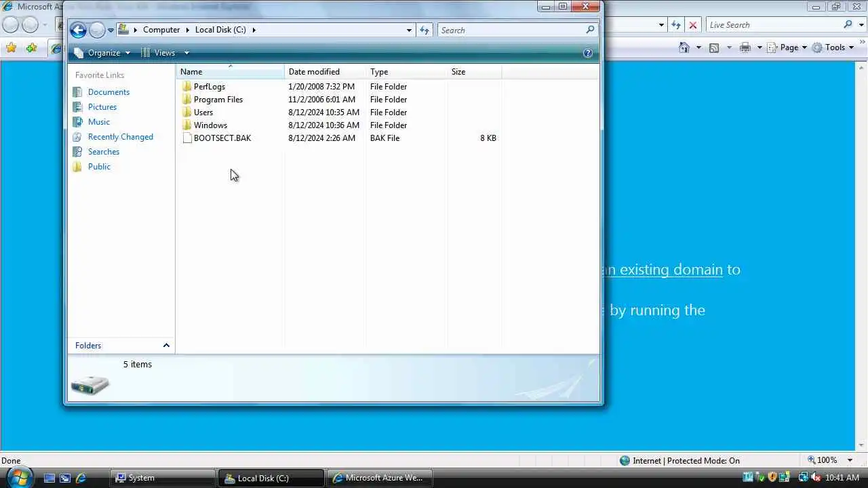This screenshot has height=488, width=868.
Task: Click the Show Desktop quick launch icon
Action: [50, 478]
